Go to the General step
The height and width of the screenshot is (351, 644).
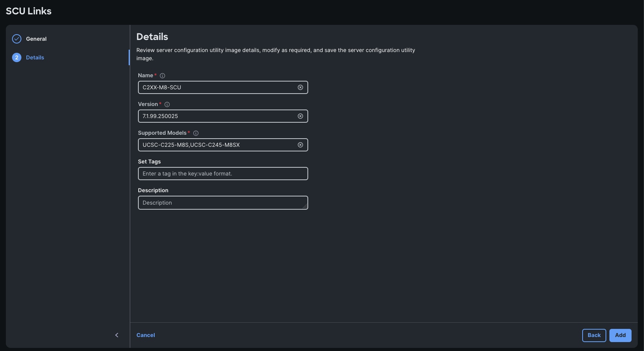point(36,38)
